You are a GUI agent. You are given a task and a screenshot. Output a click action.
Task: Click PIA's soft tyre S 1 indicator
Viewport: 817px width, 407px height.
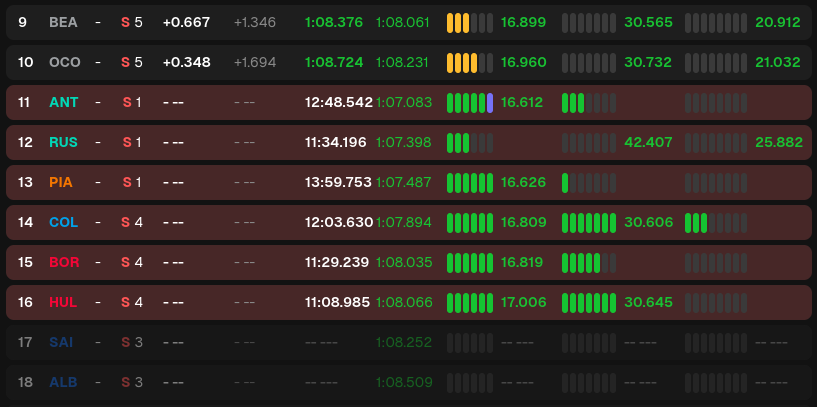(132, 182)
